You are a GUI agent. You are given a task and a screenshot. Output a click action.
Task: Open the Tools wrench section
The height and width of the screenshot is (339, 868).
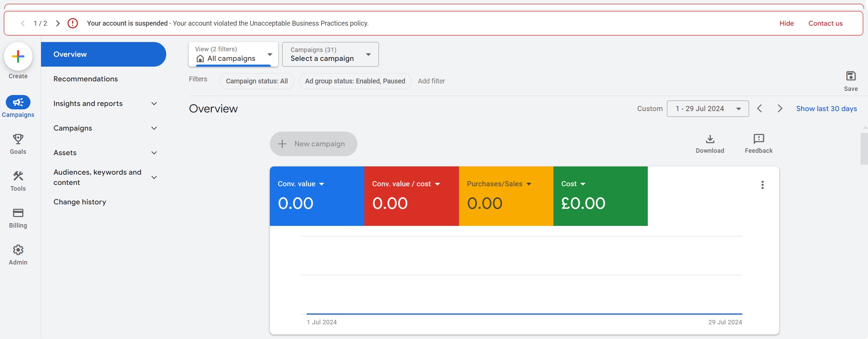pos(18,181)
